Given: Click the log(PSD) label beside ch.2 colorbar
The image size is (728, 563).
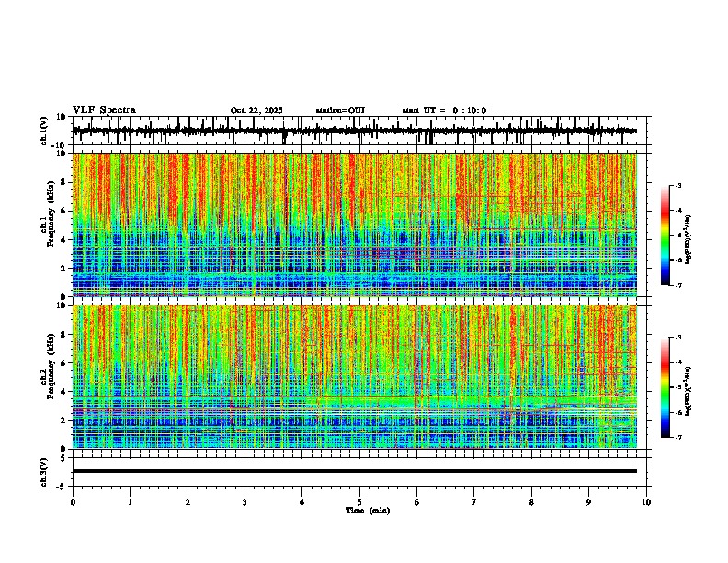Looking at the screenshot, I should click(688, 391).
